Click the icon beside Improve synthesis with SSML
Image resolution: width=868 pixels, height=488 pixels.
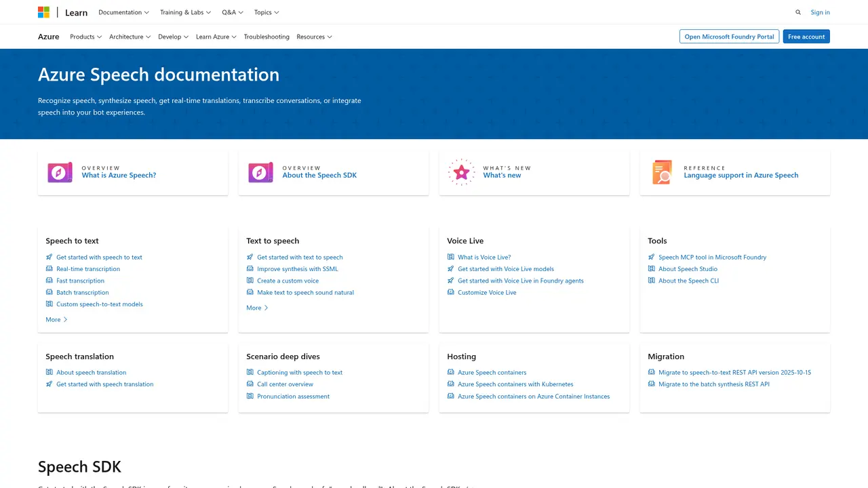click(250, 269)
